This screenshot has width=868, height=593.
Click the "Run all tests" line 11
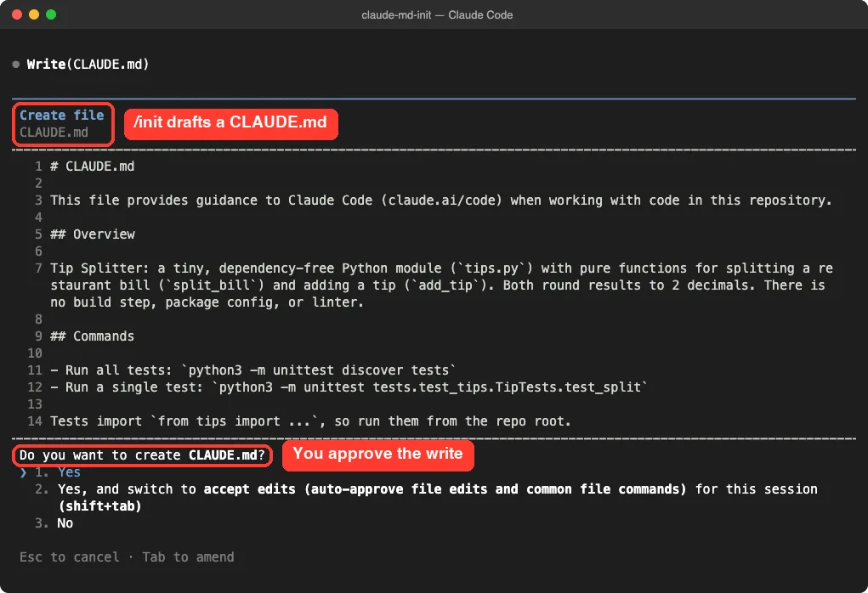click(253, 370)
